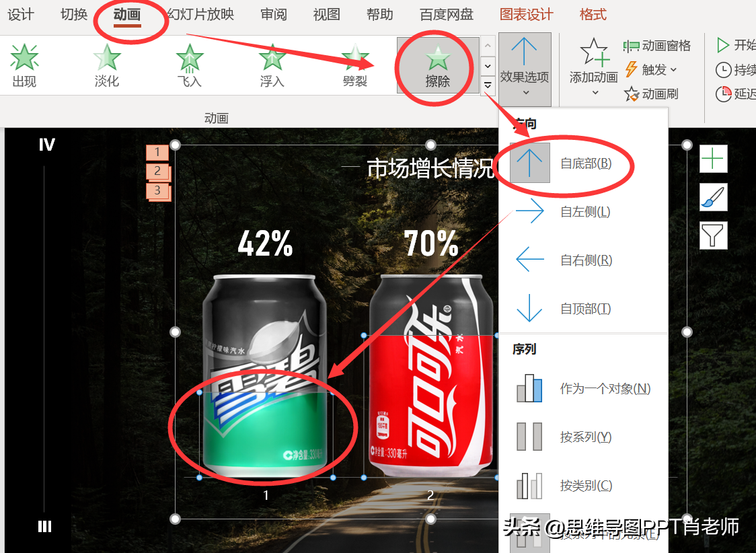Screen dimensions: 756x553
Task: Click the section marker III
Action: point(45,527)
